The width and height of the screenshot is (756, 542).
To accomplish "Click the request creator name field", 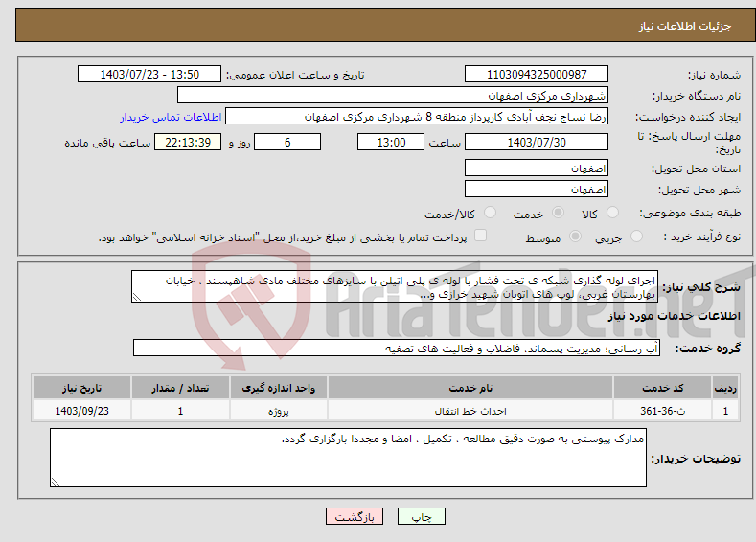I will click(x=417, y=116).
